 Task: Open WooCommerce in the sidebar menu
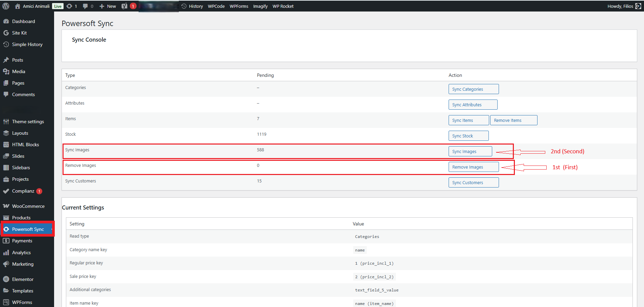pos(28,206)
